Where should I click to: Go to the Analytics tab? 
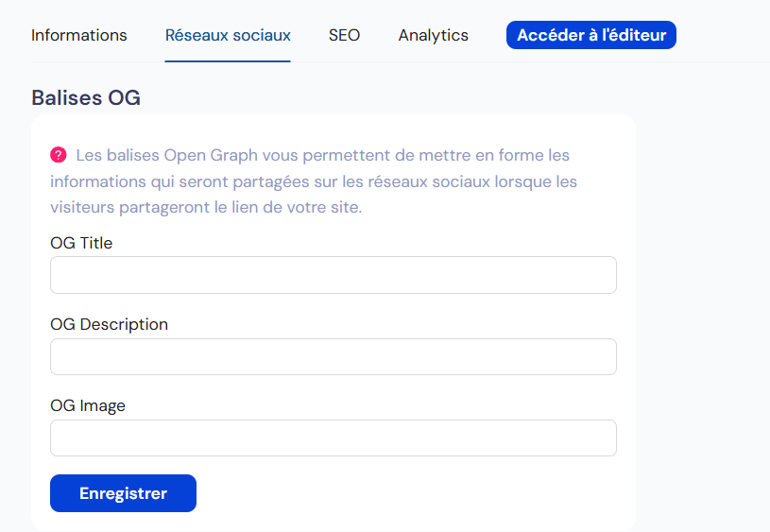click(433, 35)
